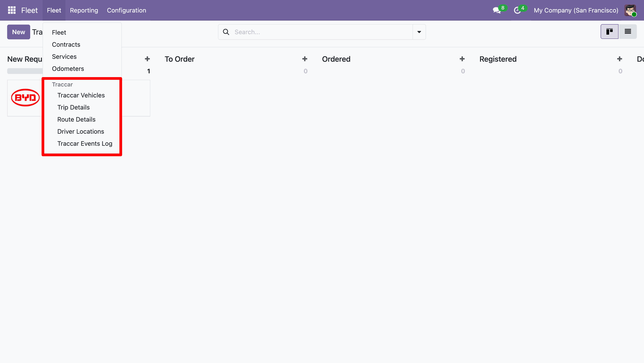
Task: Switch to Kanban view
Action: [609, 32]
